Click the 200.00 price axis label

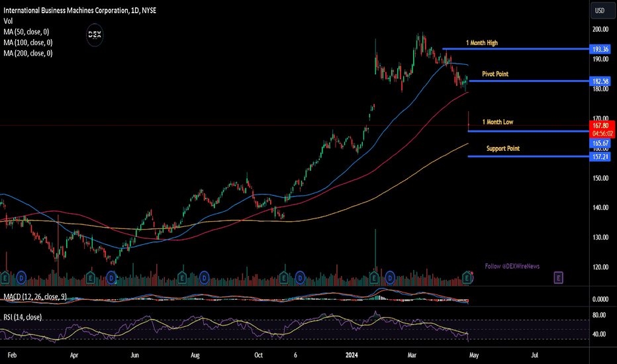tap(600, 29)
